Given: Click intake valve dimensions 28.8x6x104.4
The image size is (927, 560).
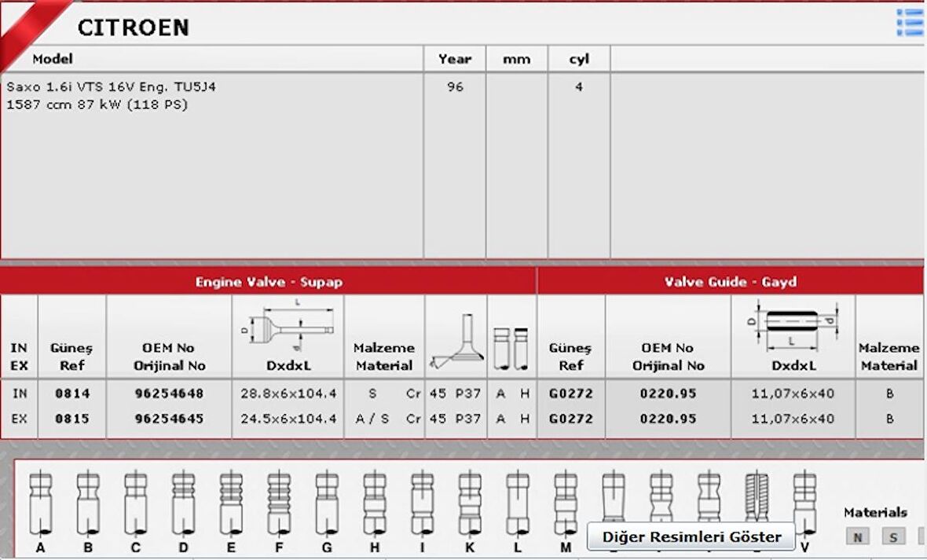Looking at the screenshot, I should 288,393.
